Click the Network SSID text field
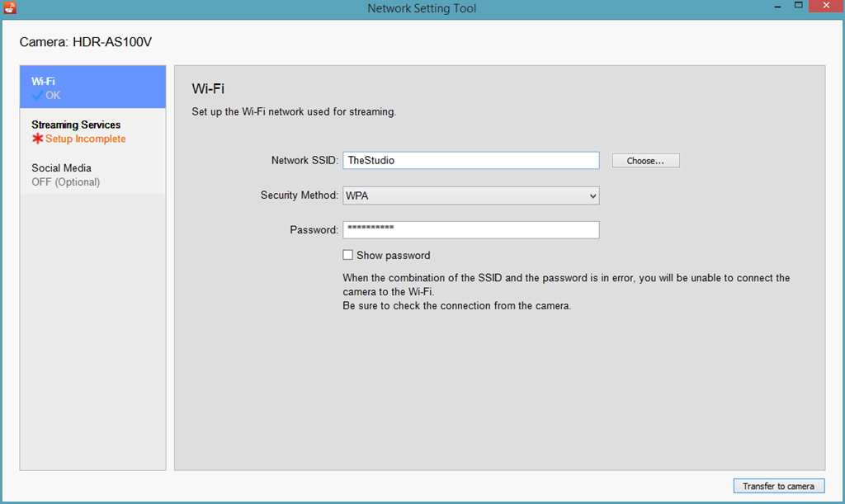The height and width of the screenshot is (504, 845). [x=471, y=161]
